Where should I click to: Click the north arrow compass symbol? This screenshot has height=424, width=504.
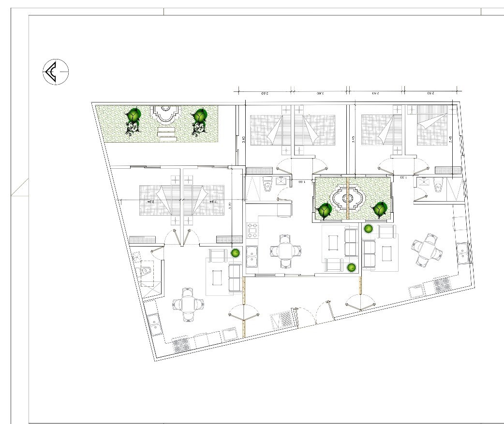click(x=56, y=72)
